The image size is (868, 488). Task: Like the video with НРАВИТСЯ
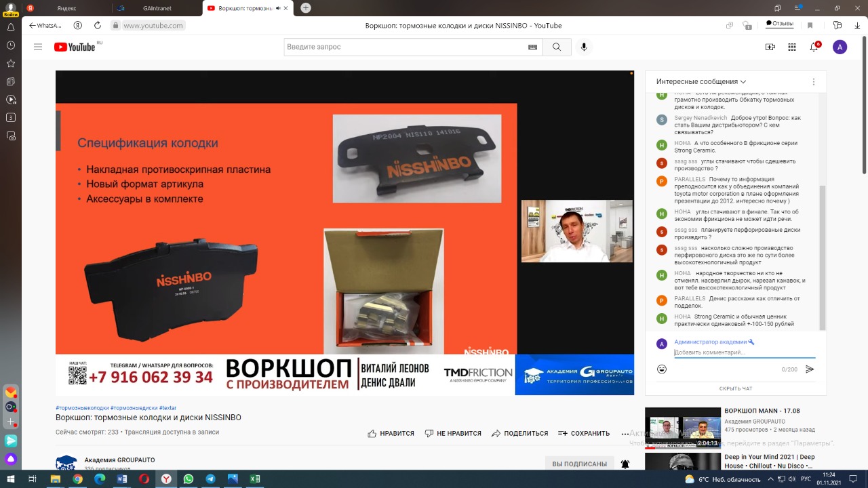click(x=391, y=433)
